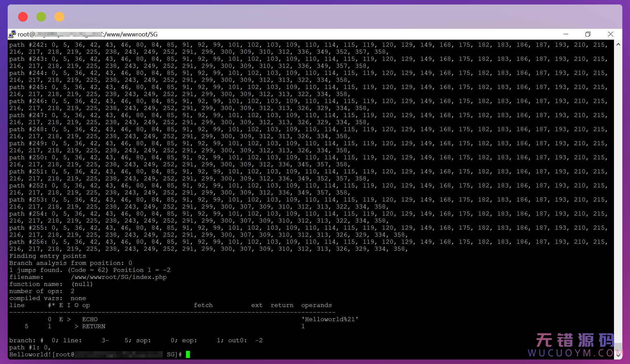Click the red circle in the window frame

(23, 17)
